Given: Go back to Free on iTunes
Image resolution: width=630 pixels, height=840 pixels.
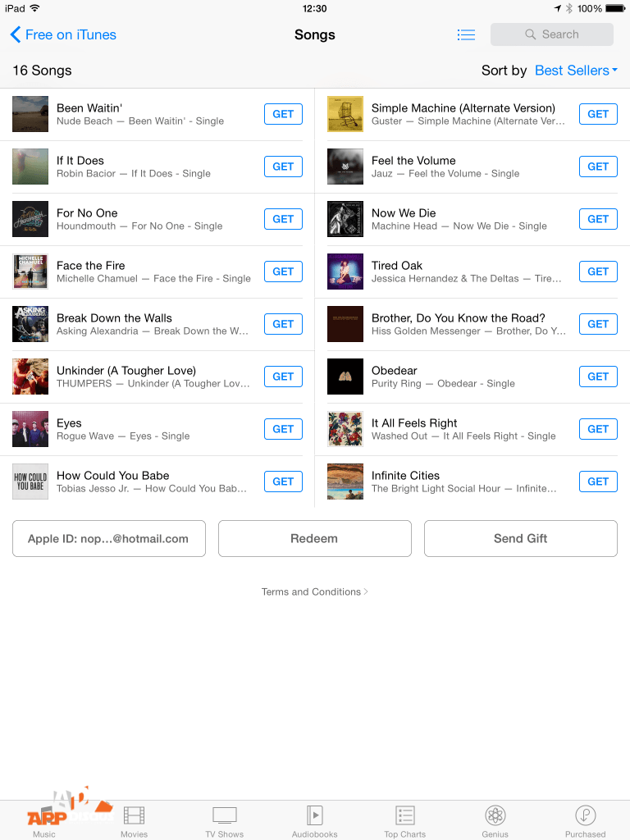Looking at the screenshot, I should pyautogui.click(x=63, y=34).
